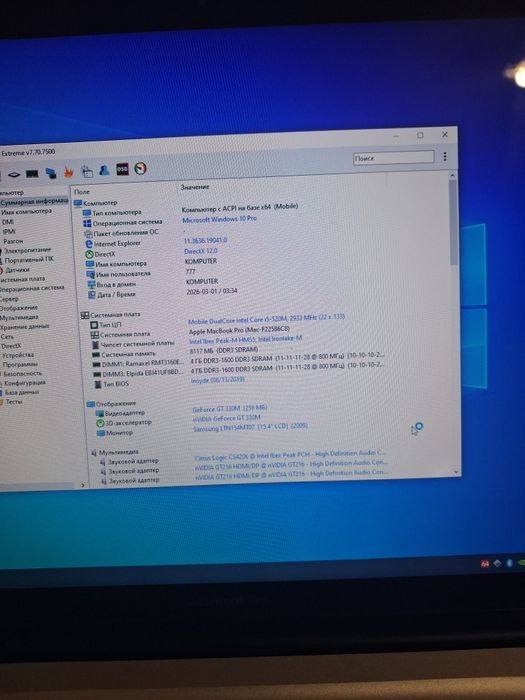The image size is (525, 700).
Task: Open Программы sidebar category
Action: click(x=20, y=365)
